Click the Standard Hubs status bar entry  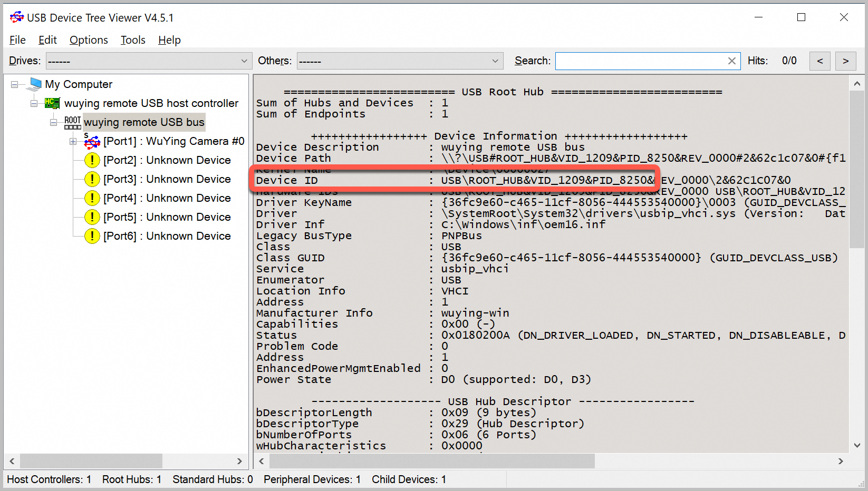(x=213, y=479)
